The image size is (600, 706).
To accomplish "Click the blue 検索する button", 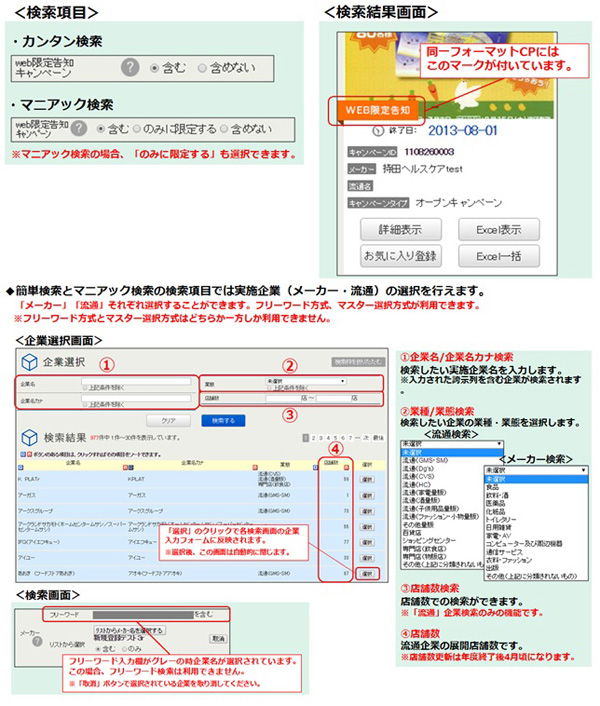I will pyautogui.click(x=223, y=421).
